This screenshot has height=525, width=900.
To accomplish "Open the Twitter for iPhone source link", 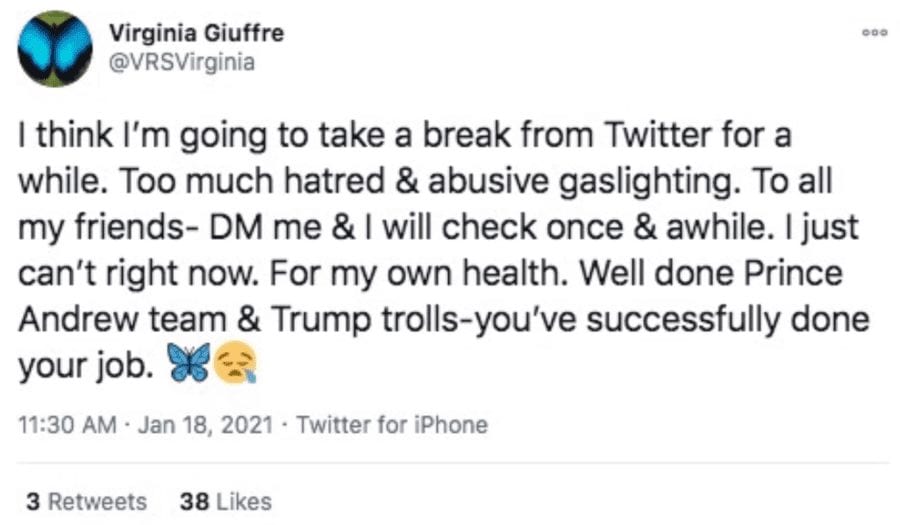I will click(393, 425).
